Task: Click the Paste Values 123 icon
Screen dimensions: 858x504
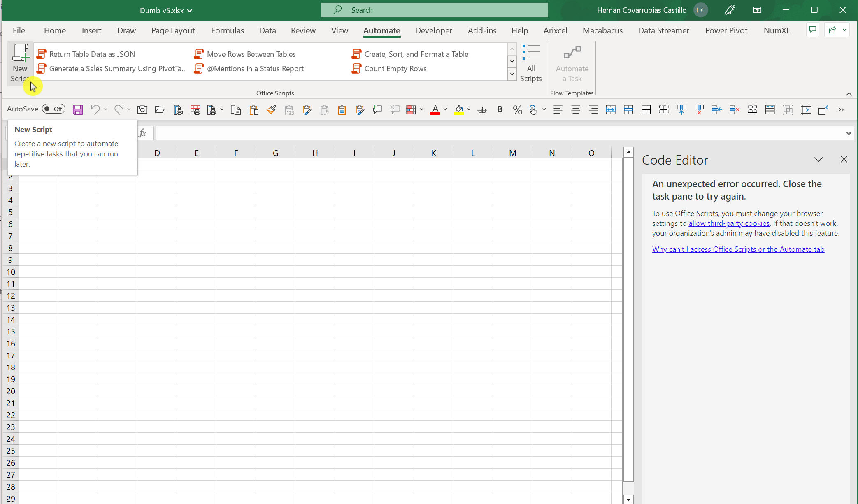Action: click(x=289, y=109)
